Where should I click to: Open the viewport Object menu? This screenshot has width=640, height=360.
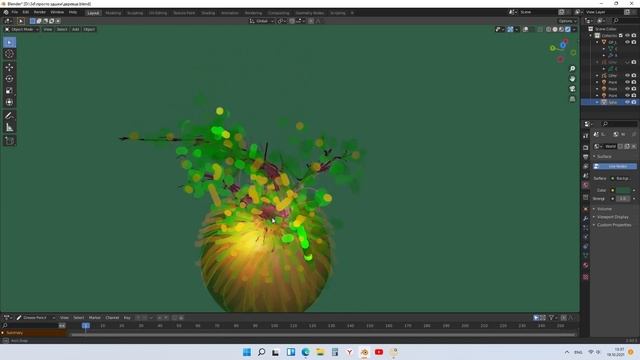89,29
